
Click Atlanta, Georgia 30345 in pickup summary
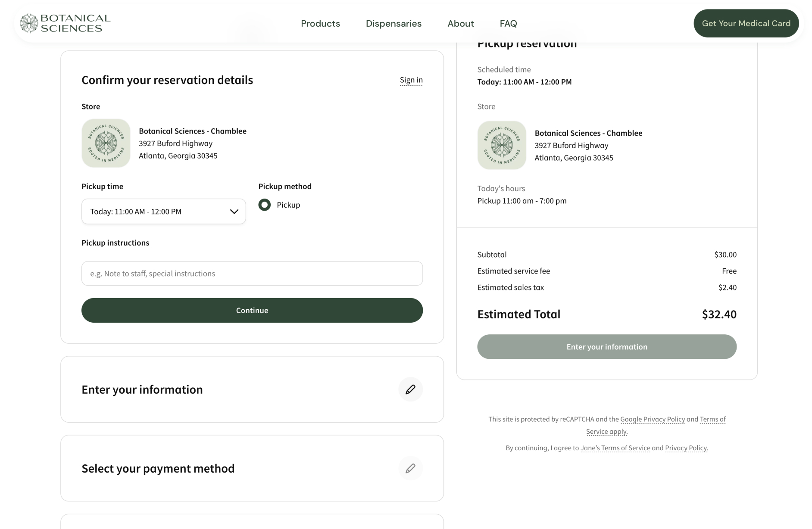coord(574,158)
